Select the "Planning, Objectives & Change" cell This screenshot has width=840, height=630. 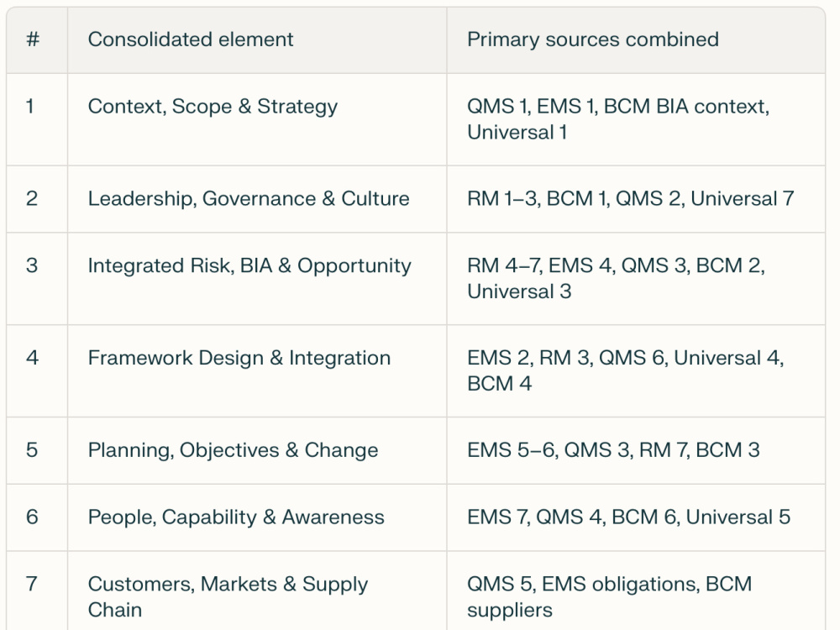tap(257, 450)
